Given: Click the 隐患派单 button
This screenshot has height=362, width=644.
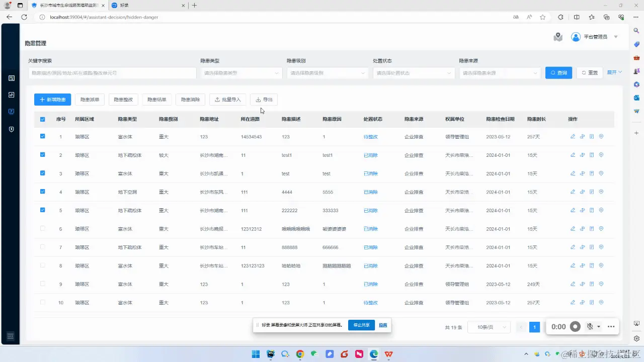Looking at the screenshot, I should tap(90, 100).
